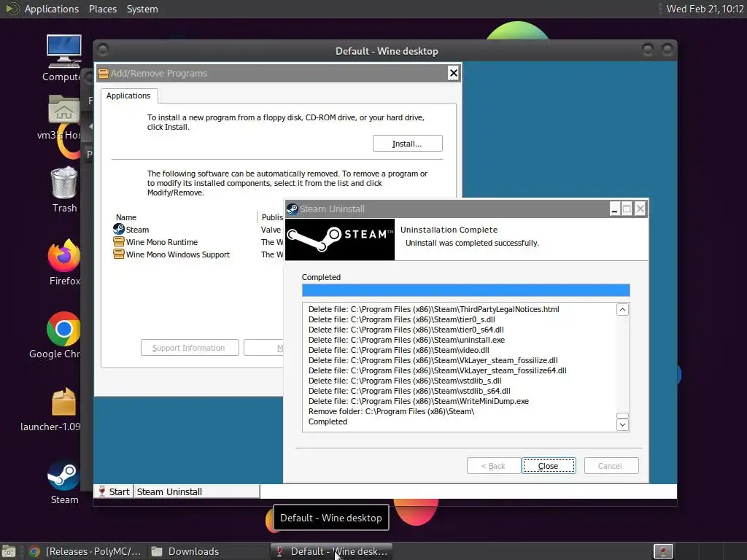Launch Firefox from the desktop

coord(64,255)
